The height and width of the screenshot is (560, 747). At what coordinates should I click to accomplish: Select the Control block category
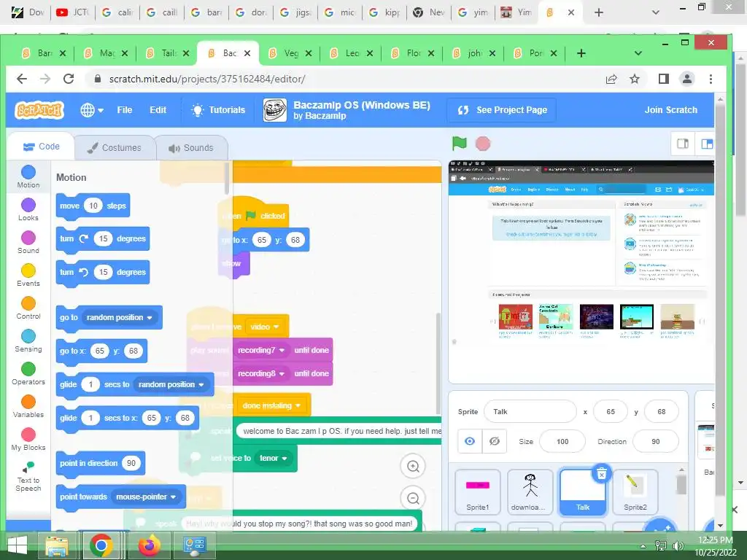[x=28, y=308]
